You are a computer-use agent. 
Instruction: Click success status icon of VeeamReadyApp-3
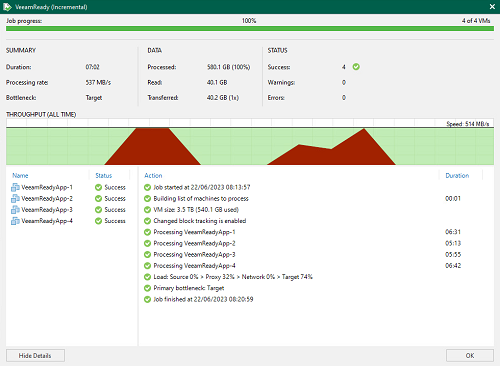tap(98, 210)
